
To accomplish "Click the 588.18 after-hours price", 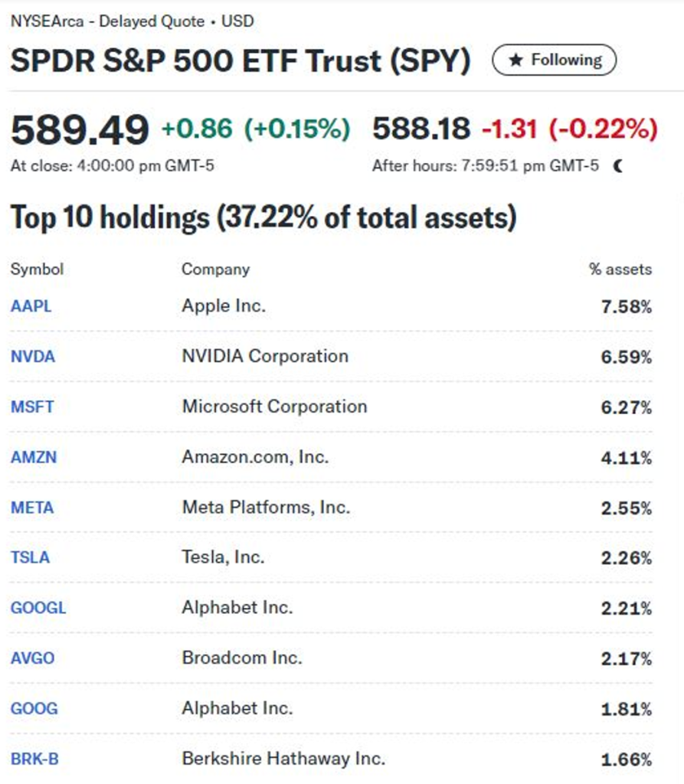I will coord(421,129).
